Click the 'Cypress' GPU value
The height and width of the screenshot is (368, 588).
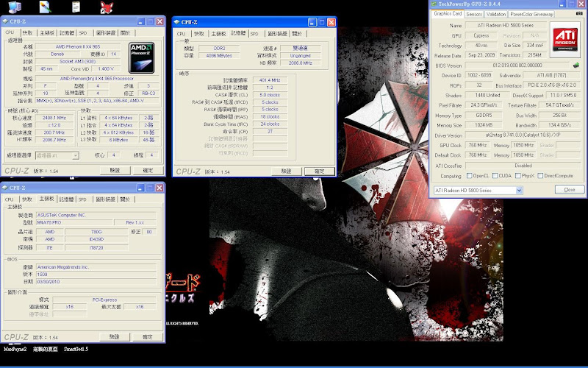point(481,35)
